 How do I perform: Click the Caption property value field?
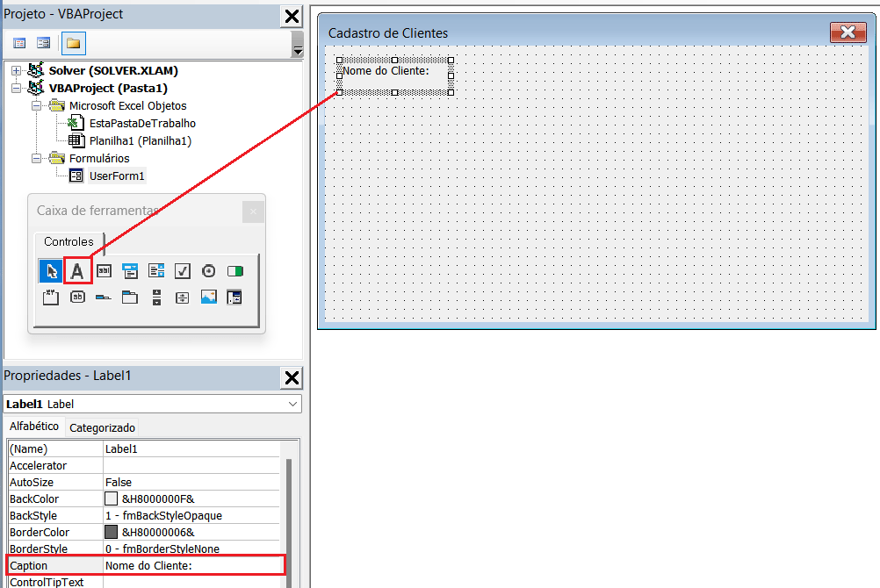pyautogui.click(x=193, y=565)
